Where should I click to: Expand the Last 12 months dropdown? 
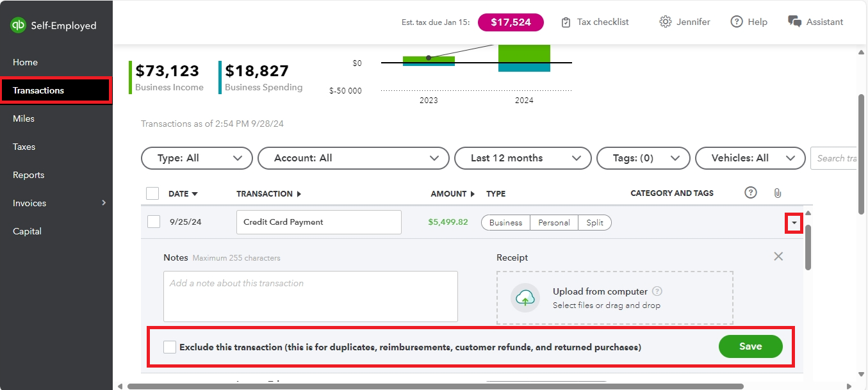523,158
